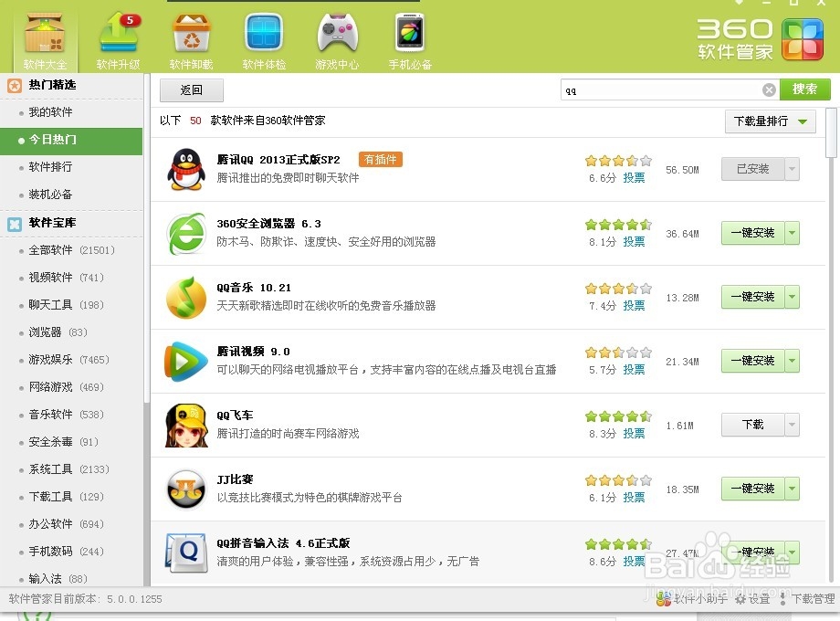Click the 有插件 tag on 腾讯QQ

[381, 160]
